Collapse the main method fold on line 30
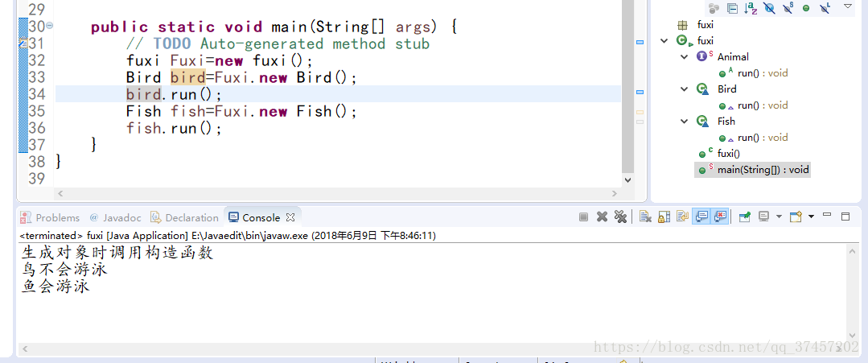868x363 pixels. pyautogui.click(x=49, y=26)
